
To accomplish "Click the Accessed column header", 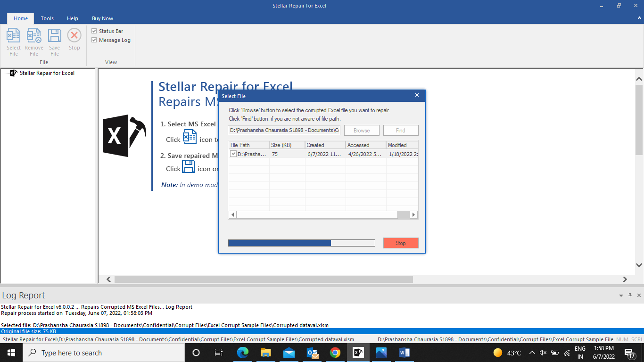I will [x=366, y=145].
